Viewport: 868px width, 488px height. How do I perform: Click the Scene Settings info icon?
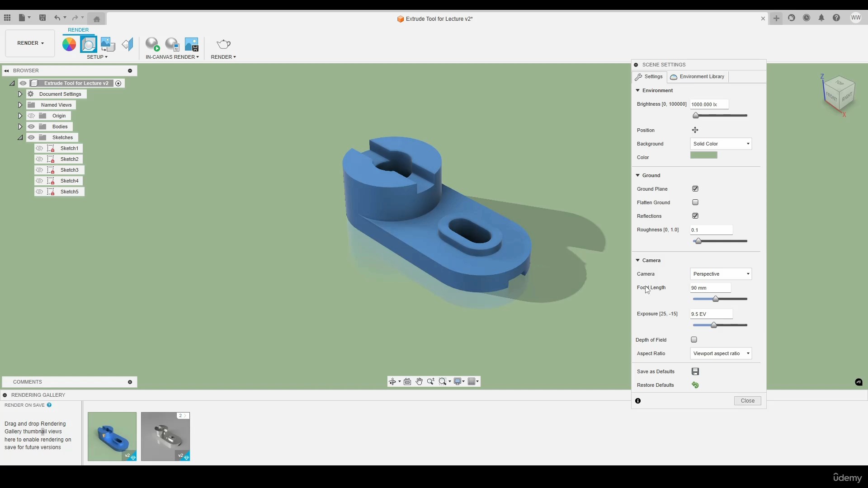pyautogui.click(x=638, y=401)
